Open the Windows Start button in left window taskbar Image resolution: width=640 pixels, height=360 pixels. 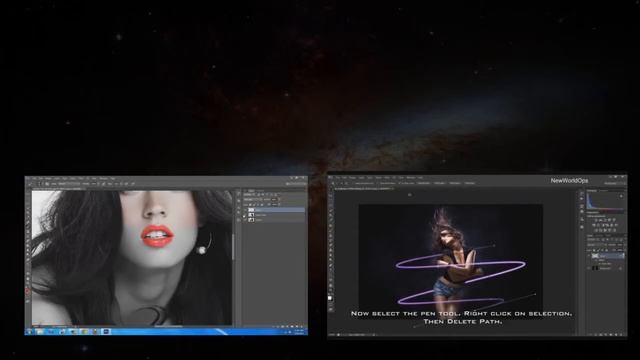28,332
